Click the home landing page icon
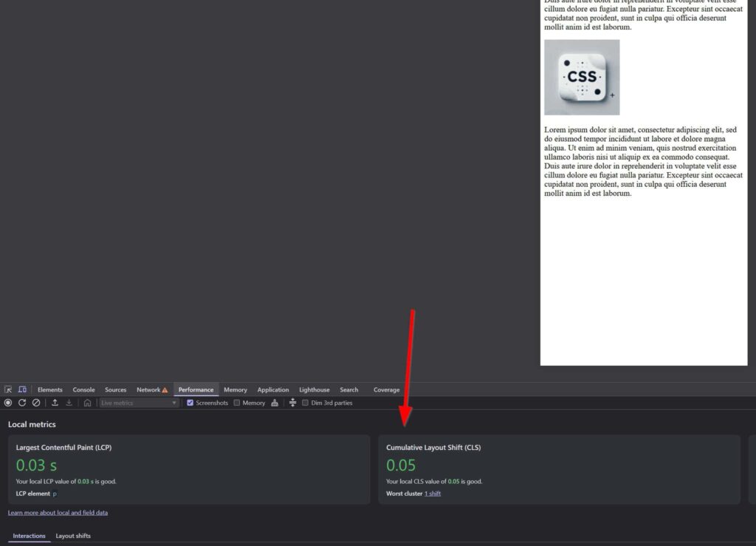 tap(87, 403)
